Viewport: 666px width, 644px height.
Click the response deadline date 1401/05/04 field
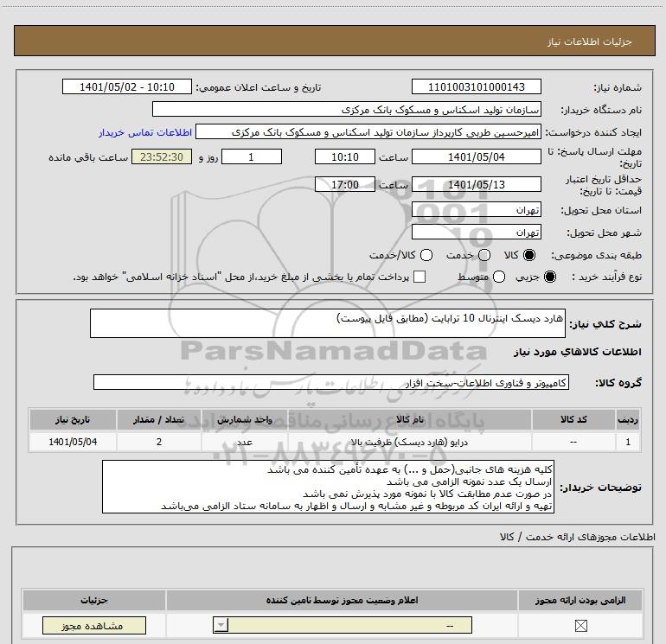[x=476, y=156]
